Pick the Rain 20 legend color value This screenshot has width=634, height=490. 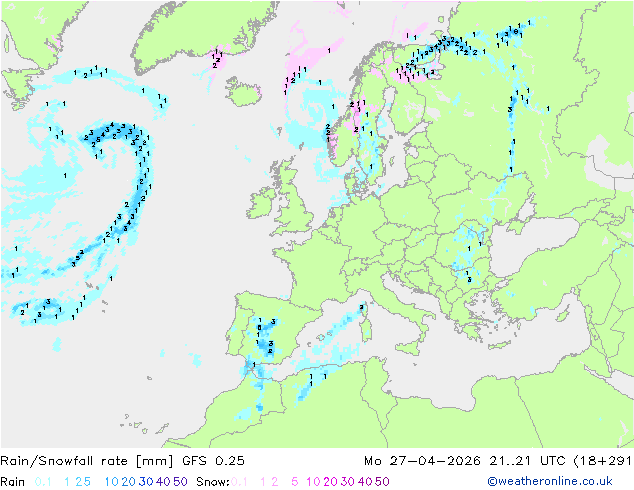coord(129,482)
